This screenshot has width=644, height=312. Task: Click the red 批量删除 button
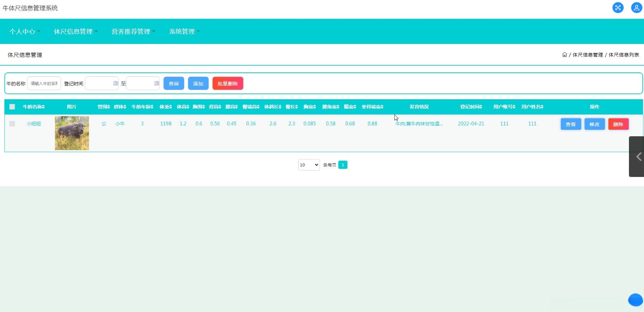click(x=228, y=83)
